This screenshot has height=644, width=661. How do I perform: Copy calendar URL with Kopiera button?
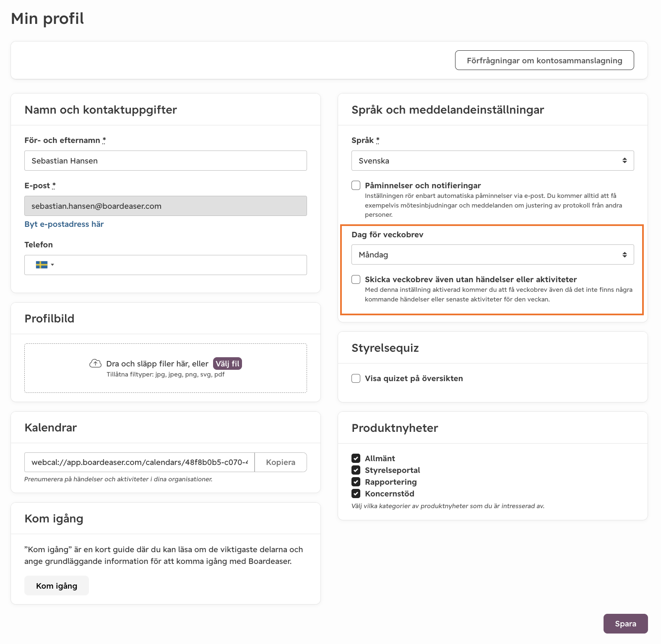click(281, 462)
